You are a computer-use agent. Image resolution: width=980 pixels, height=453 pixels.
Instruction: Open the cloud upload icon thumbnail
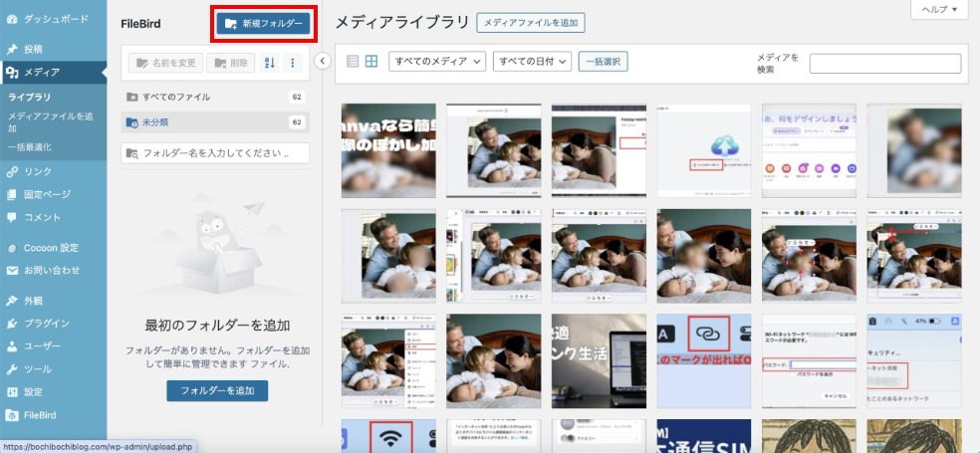point(704,150)
